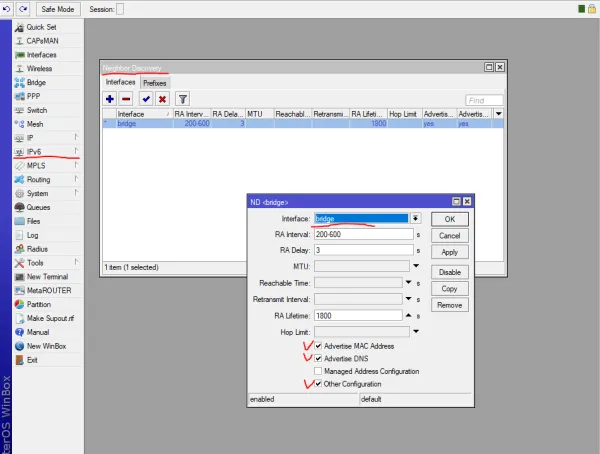This screenshot has height=454, width=600.
Task: Open New Terminal in the sidebar
Action: pyautogui.click(x=47, y=276)
